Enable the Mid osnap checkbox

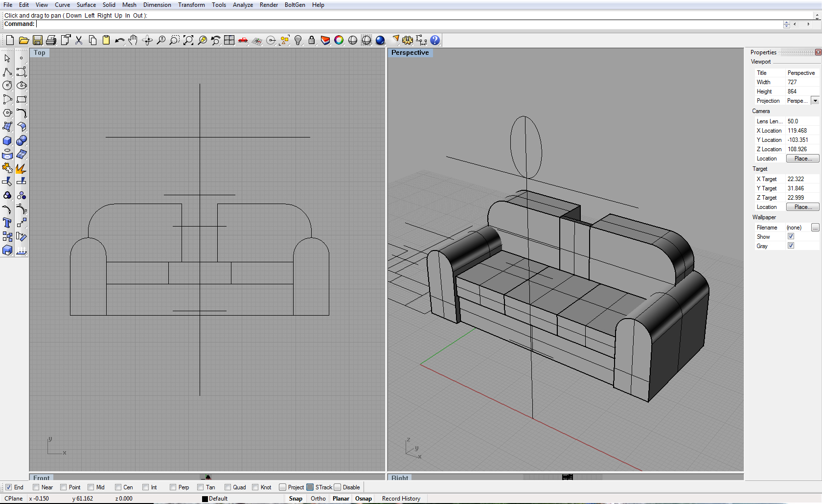(91, 487)
